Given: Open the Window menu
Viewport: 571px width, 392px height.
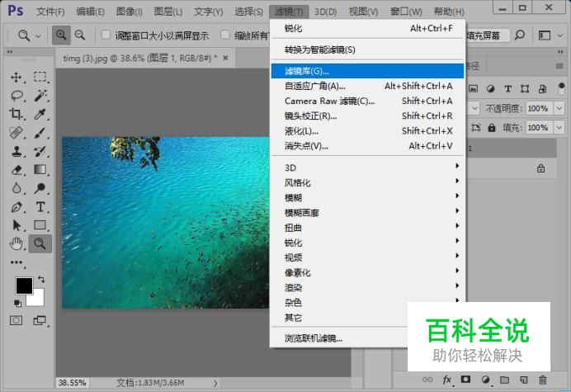Looking at the screenshot, I should tap(406, 12).
